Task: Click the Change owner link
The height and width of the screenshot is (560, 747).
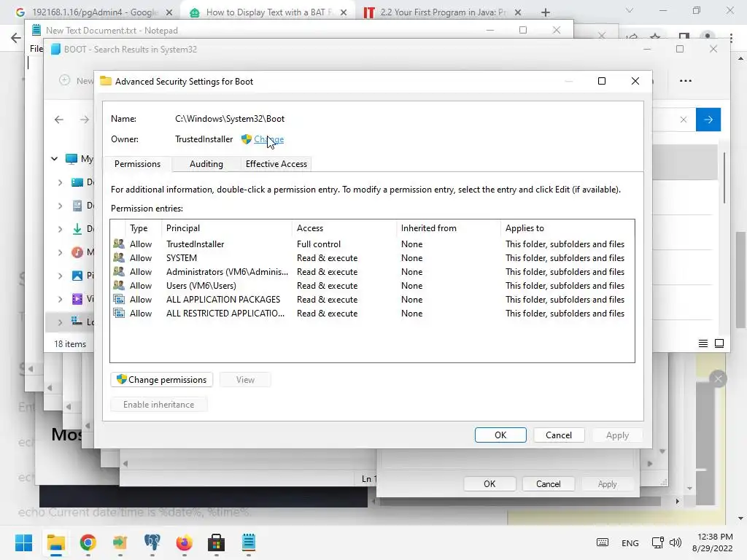Action: [268, 139]
